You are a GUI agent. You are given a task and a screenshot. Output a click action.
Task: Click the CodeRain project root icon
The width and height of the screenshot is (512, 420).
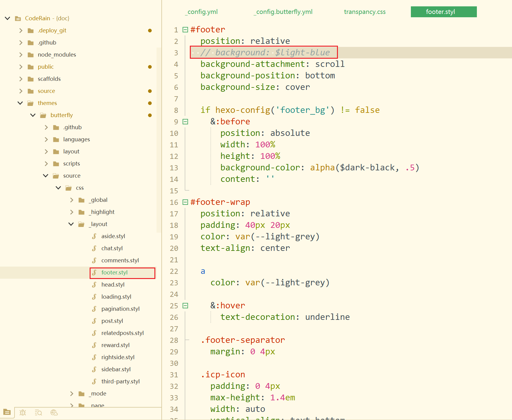click(x=18, y=18)
